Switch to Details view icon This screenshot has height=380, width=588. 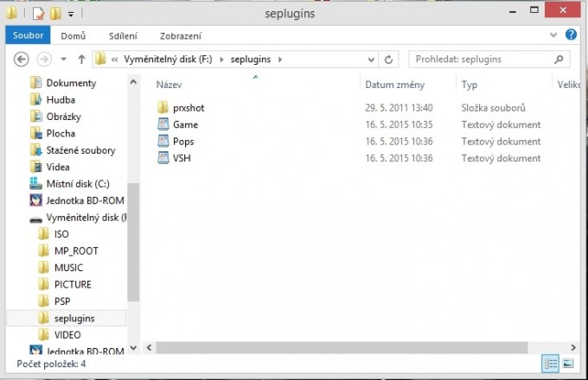[550, 363]
